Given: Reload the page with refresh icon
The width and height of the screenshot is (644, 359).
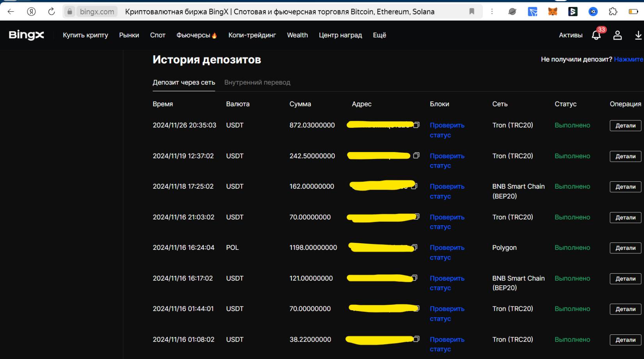Looking at the screenshot, I should [52, 12].
